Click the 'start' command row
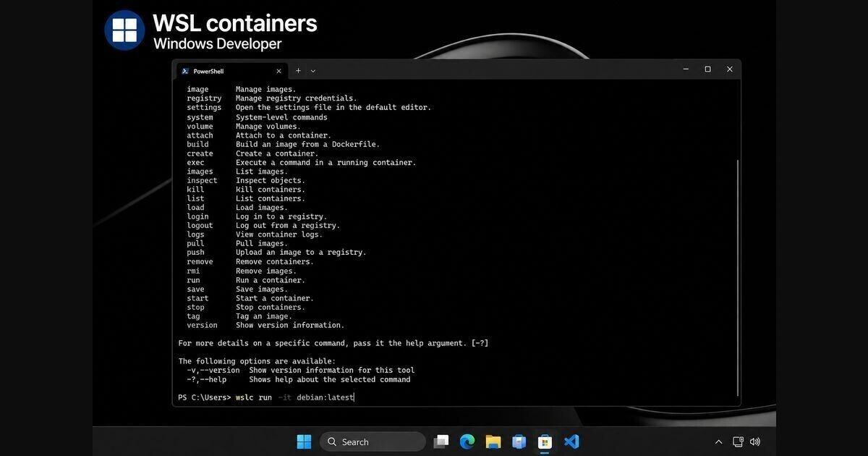 pos(250,298)
